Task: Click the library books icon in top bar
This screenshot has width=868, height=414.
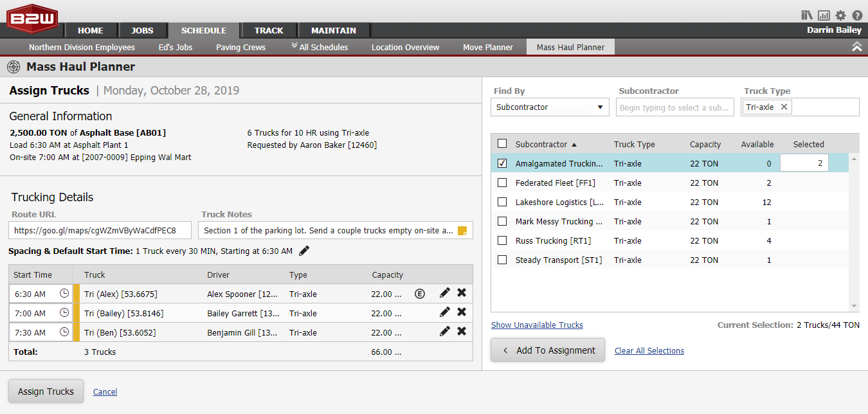Action: pos(806,15)
